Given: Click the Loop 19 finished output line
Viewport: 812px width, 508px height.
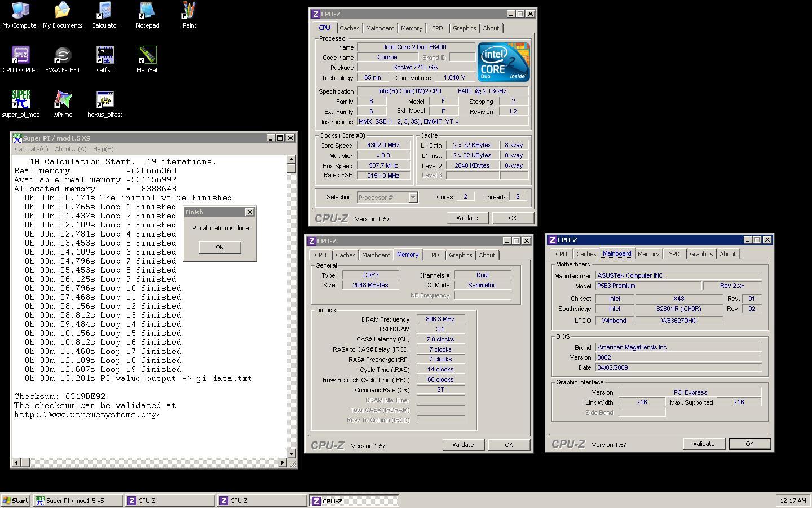Looking at the screenshot, I should 103,369.
